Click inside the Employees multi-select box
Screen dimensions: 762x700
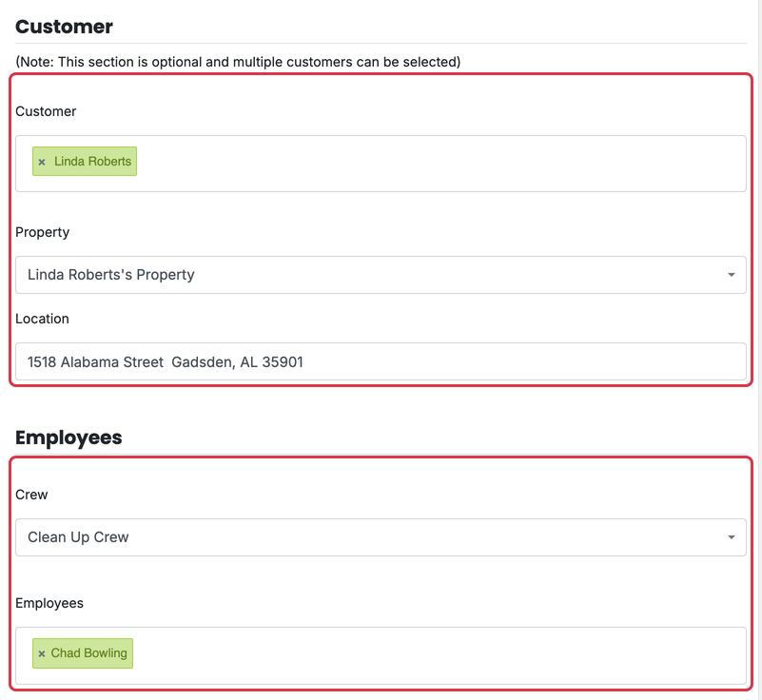(x=381, y=656)
